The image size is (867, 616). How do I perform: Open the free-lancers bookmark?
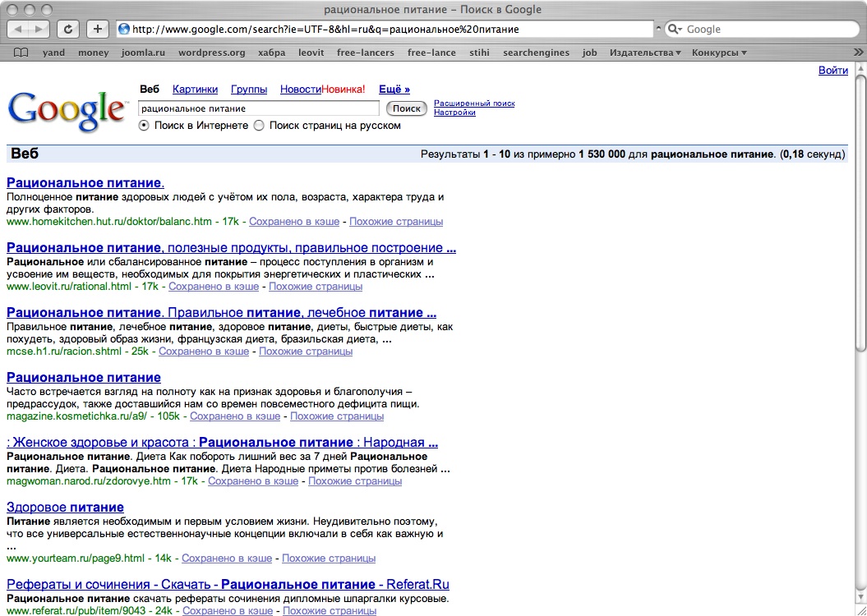pyautogui.click(x=366, y=53)
